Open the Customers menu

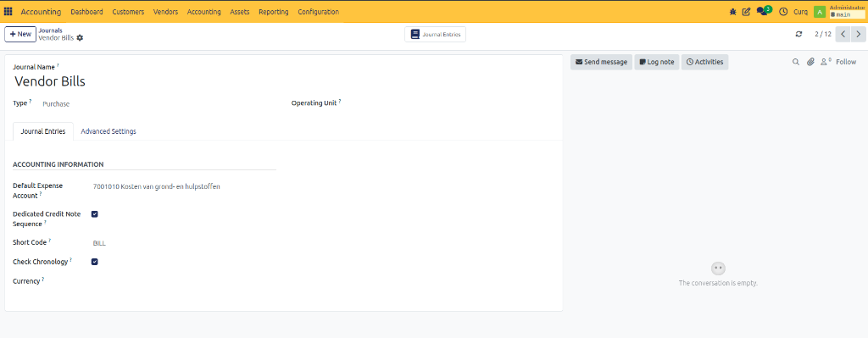128,12
